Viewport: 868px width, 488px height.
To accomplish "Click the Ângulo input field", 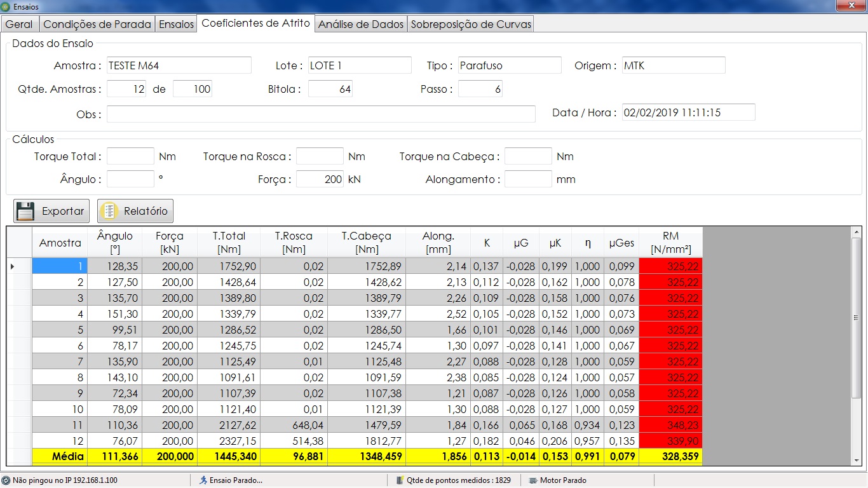I will [130, 179].
